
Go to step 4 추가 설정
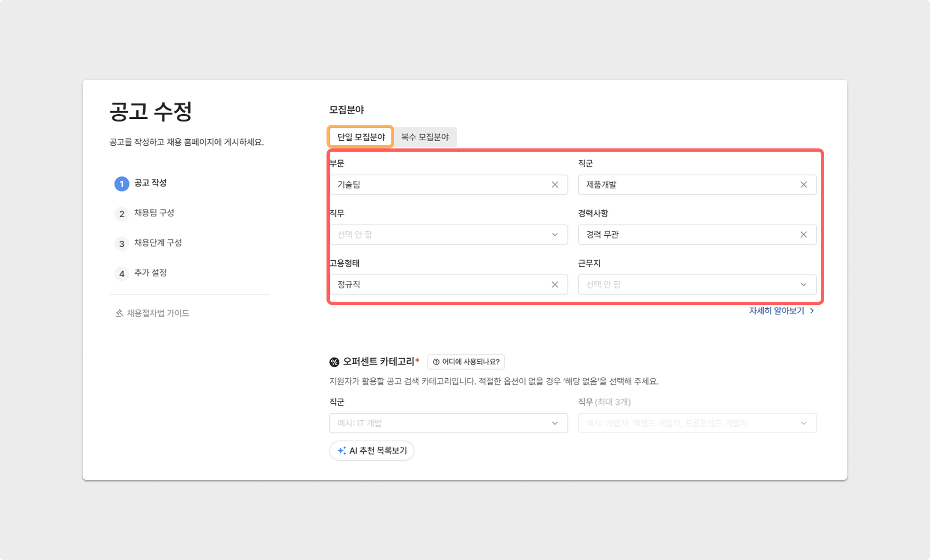point(150,273)
